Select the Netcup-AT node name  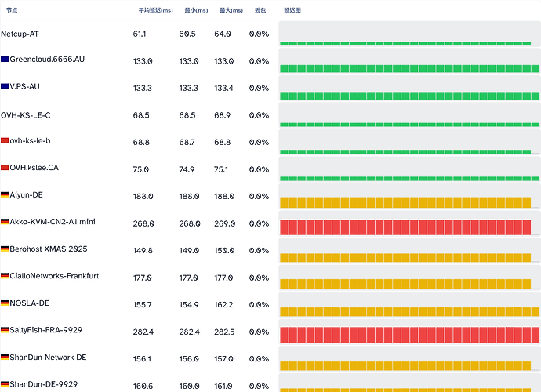(x=20, y=34)
